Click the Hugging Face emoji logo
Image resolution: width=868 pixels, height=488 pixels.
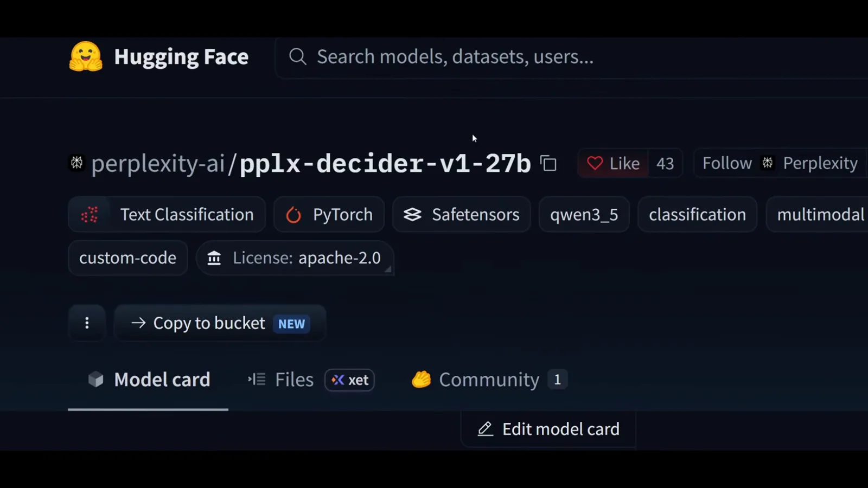(86, 56)
